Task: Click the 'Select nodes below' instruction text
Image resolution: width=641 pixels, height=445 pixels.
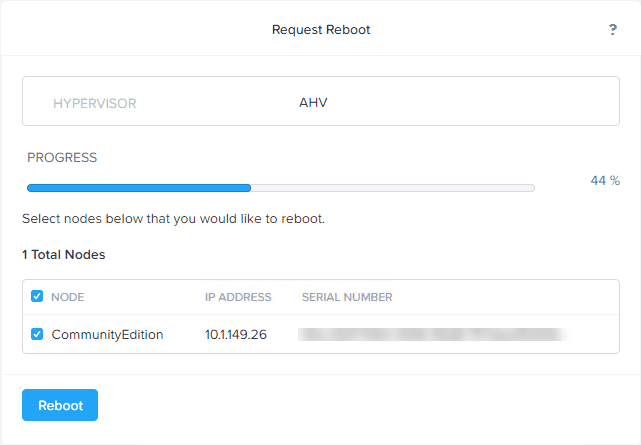Action: (x=173, y=218)
